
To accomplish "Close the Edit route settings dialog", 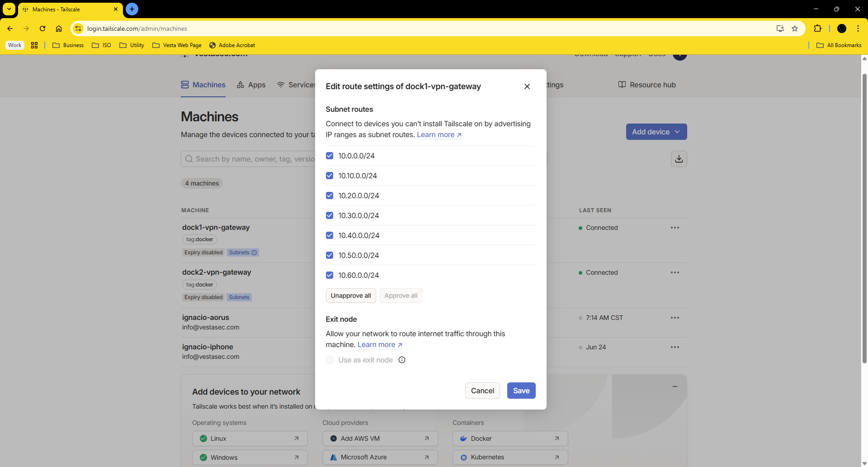I will [527, 86].
